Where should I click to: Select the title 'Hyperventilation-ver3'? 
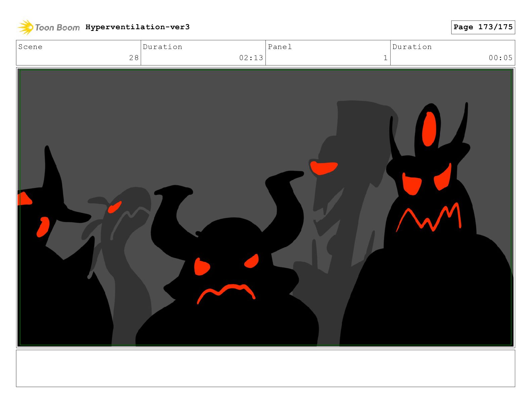[137, 27]
